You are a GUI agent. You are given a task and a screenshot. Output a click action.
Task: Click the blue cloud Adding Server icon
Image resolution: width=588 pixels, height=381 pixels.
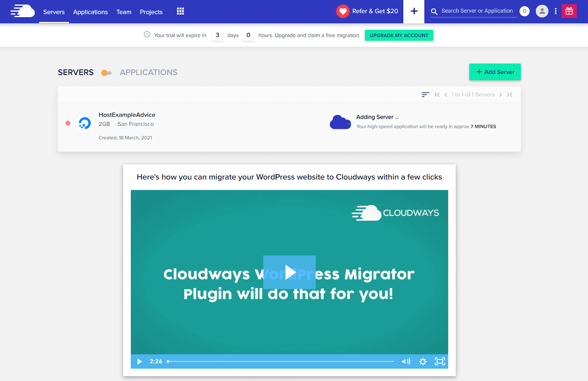340,122
